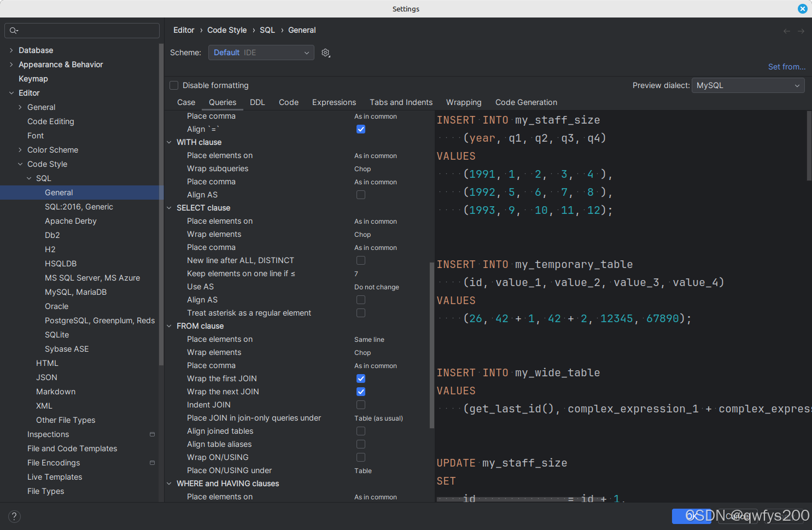Check Align joined tables
Image resolution: width=812 pixels, height=530 pixels.
[361, 431]
